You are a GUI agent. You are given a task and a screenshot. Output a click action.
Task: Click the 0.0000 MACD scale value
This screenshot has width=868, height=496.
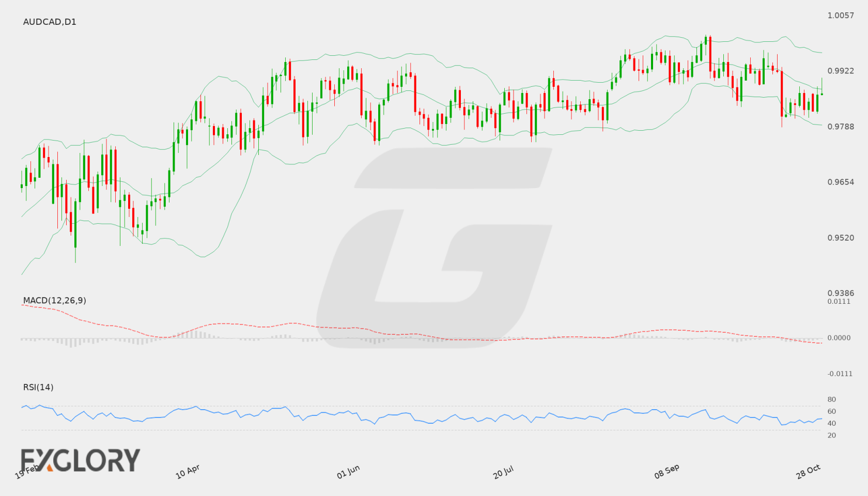(x=839, y=337)
